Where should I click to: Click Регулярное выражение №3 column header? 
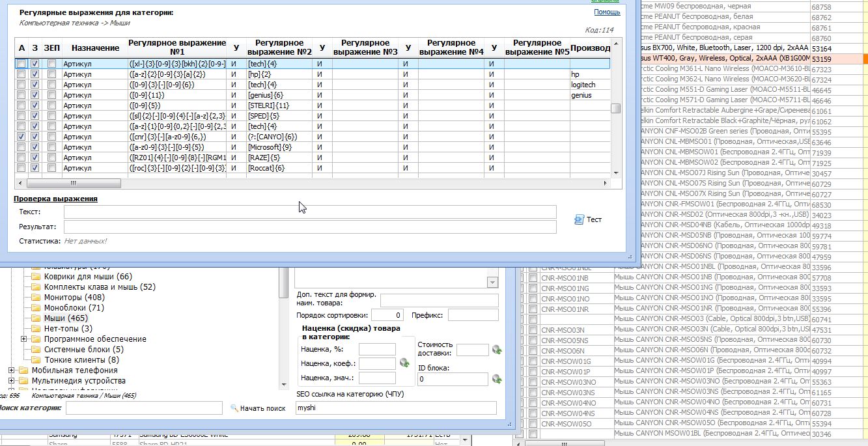click(x=365, y=48)
